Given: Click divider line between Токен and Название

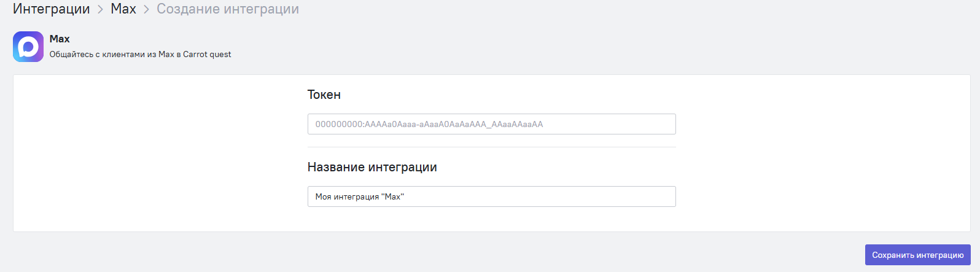Looking at the screenshot, I should pyautogui.click(x=491, y=147).
